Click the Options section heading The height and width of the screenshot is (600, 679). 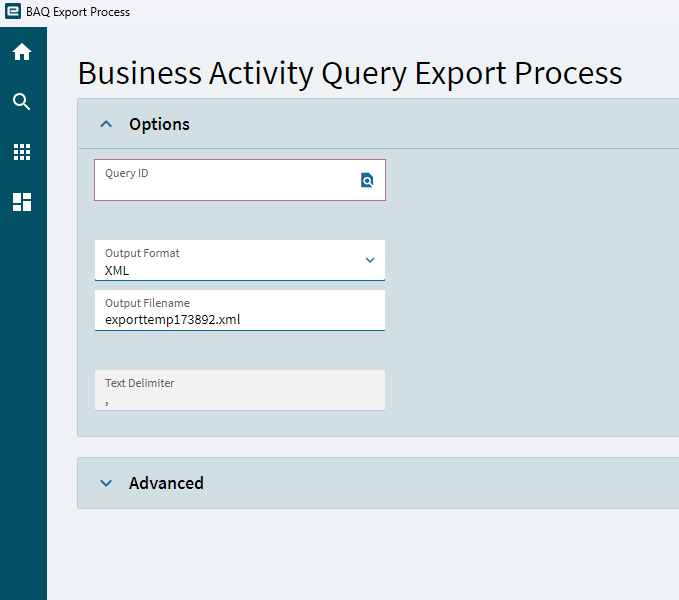pyautogui.click(x=159, y=125)
